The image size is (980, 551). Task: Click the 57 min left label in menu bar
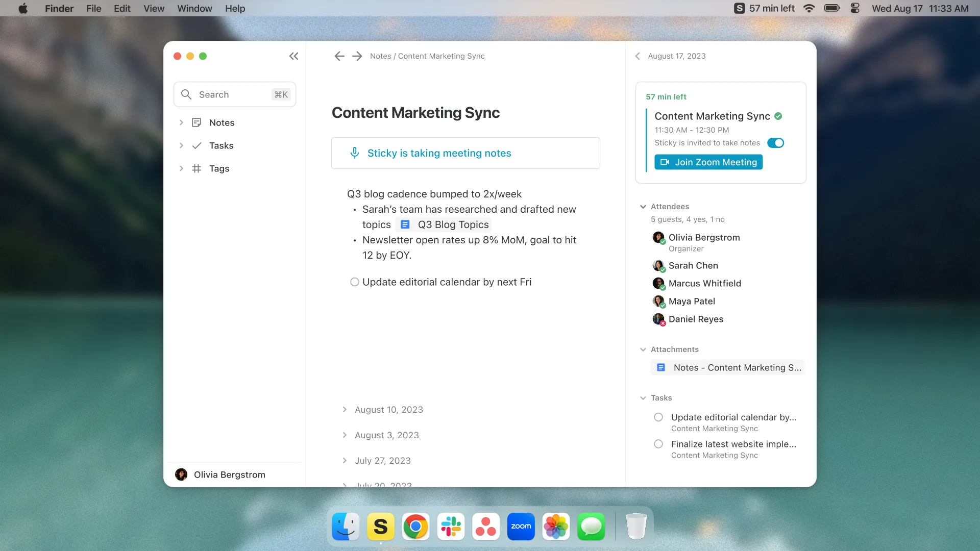(772, 8)
